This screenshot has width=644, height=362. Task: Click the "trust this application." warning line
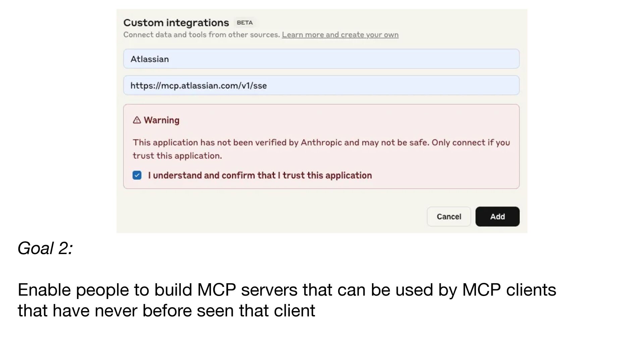tap(177, 156)
